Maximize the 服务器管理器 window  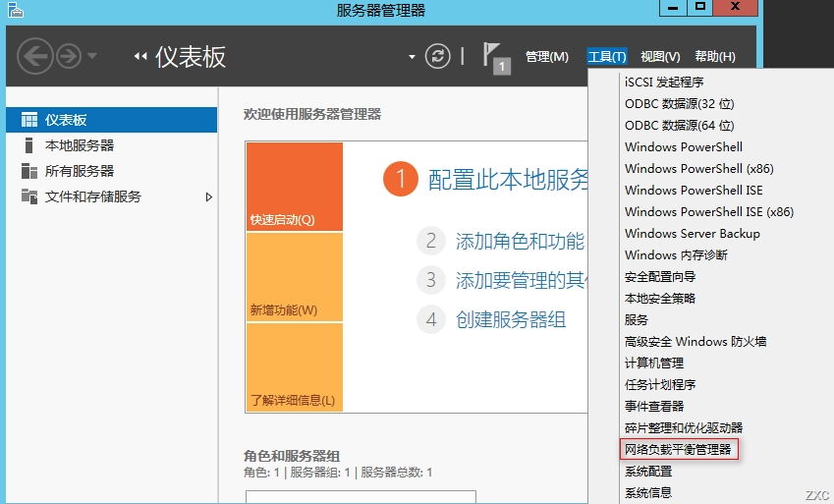pyautogui.click(x=700, y=7)
